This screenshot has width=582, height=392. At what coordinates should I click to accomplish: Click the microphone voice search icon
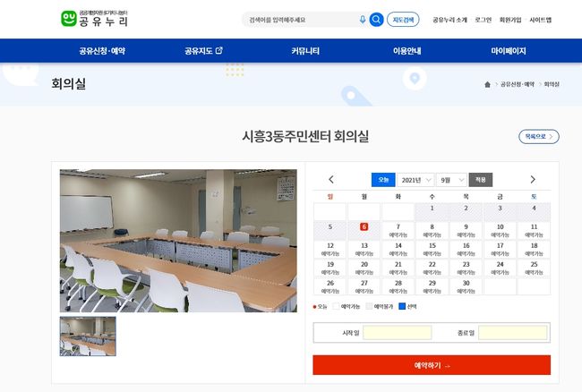(x=363, y=20)
